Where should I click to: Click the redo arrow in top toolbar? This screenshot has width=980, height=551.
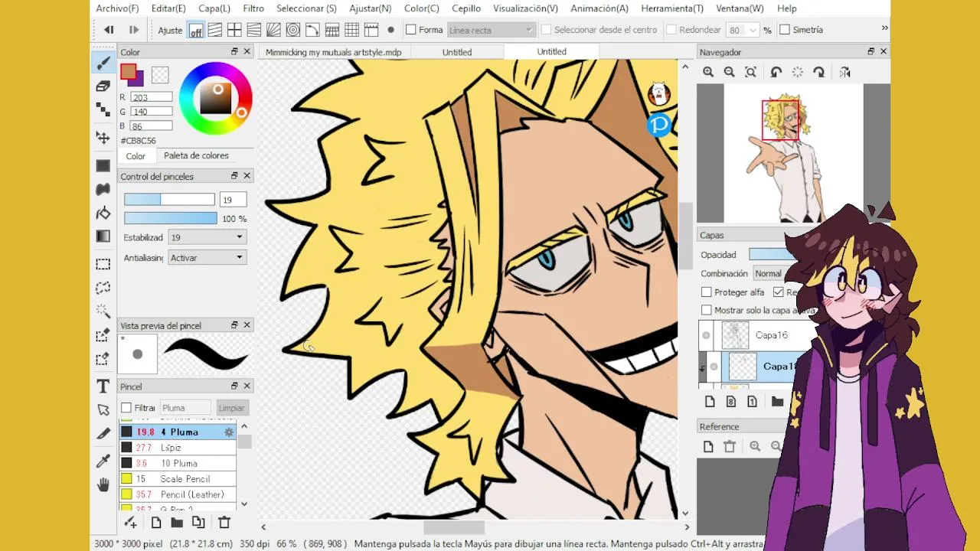pyautogui.click(x=133, y=30)
